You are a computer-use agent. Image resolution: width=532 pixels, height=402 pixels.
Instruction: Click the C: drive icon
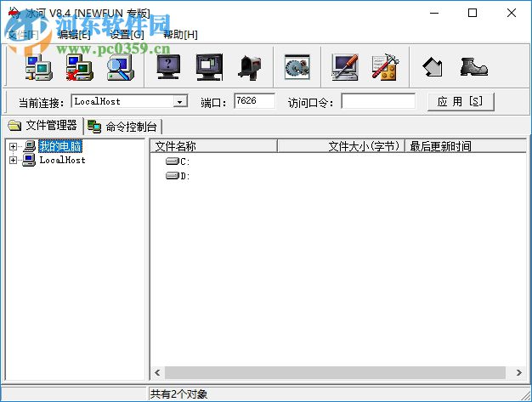coord(173,161)
